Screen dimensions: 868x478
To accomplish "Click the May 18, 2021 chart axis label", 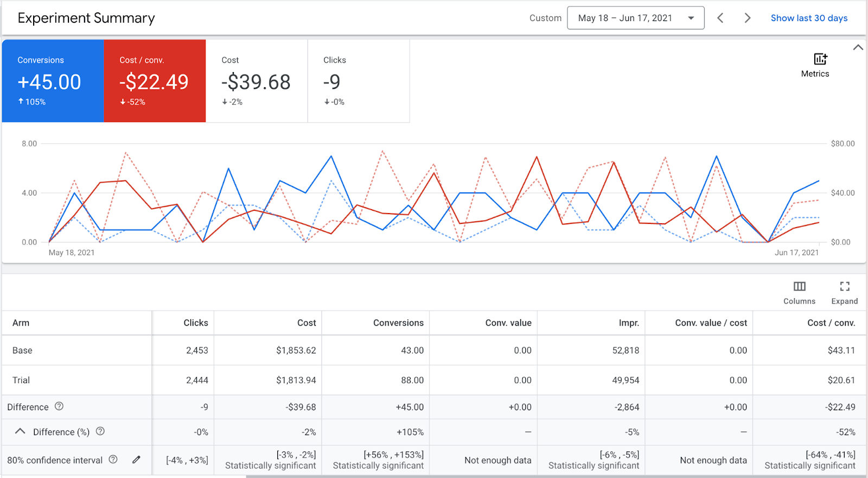I will [72, 253].
